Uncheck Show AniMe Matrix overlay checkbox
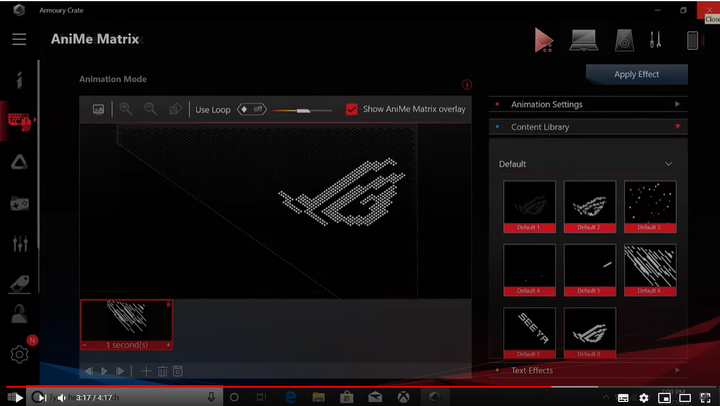This screenshot has height=406, width=720. [352, 109]
